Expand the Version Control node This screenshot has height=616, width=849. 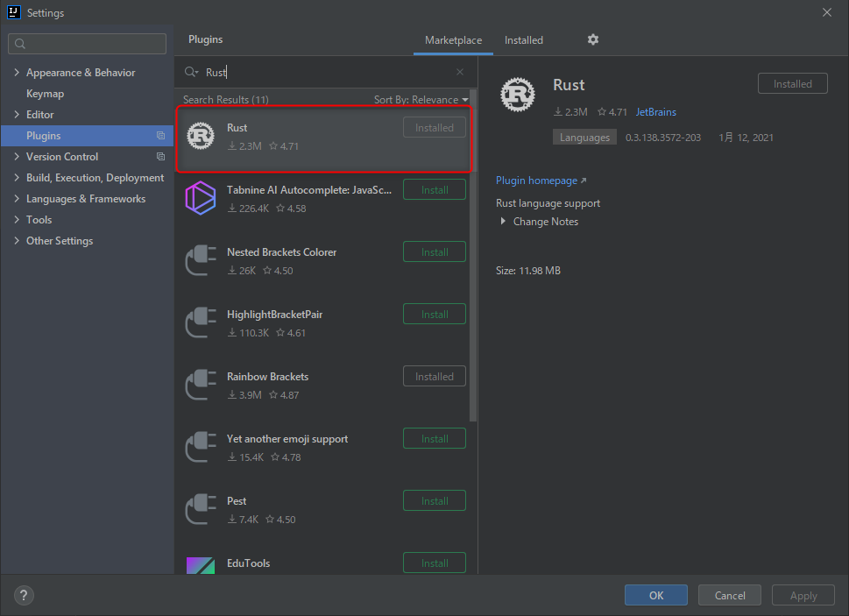tap(17, 157)
